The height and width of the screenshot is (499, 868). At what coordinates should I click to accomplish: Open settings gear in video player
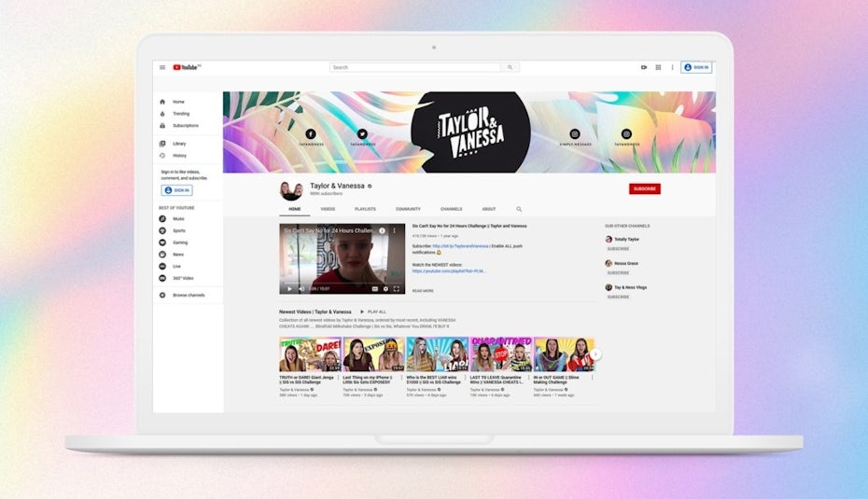click(x=385, y=289)
